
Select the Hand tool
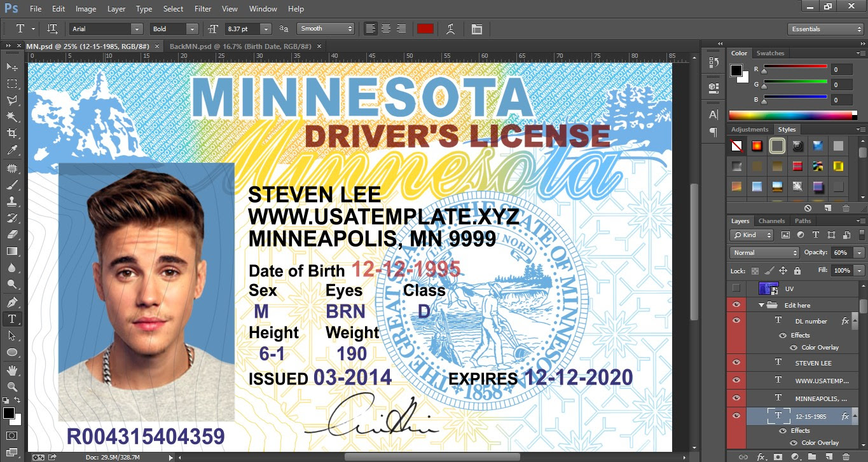pyautogui.click(x=11, y=370)
